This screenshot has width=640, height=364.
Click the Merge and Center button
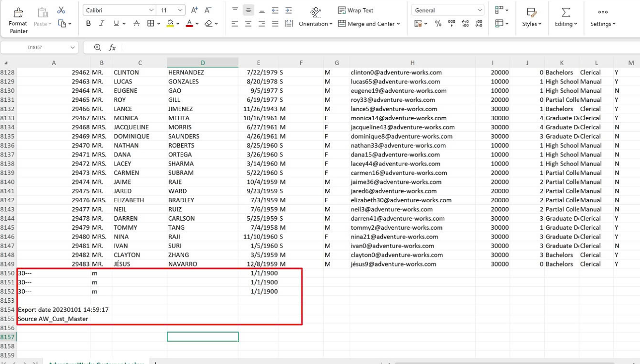(x=369, y=24)
